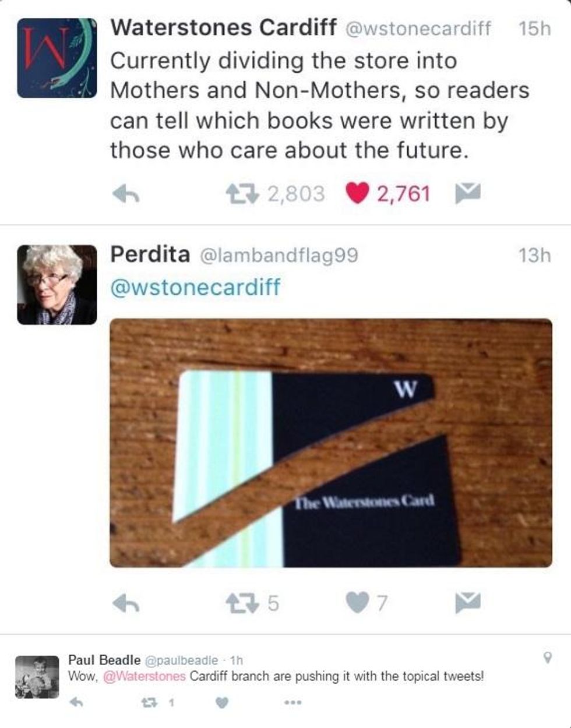Image resolution: width=571 pixels, height=728 pixels.
Task: Retweet Paul Beadle's tweet
Action: 150,702
